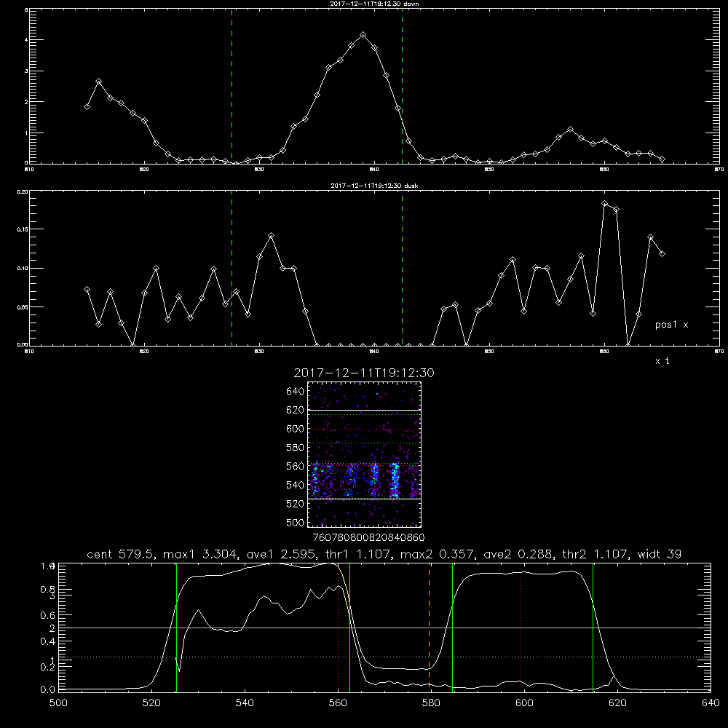Click the '520' x-axis label of bottom plot
Viewport: 728px width, 728px height.
click(151, 703)
